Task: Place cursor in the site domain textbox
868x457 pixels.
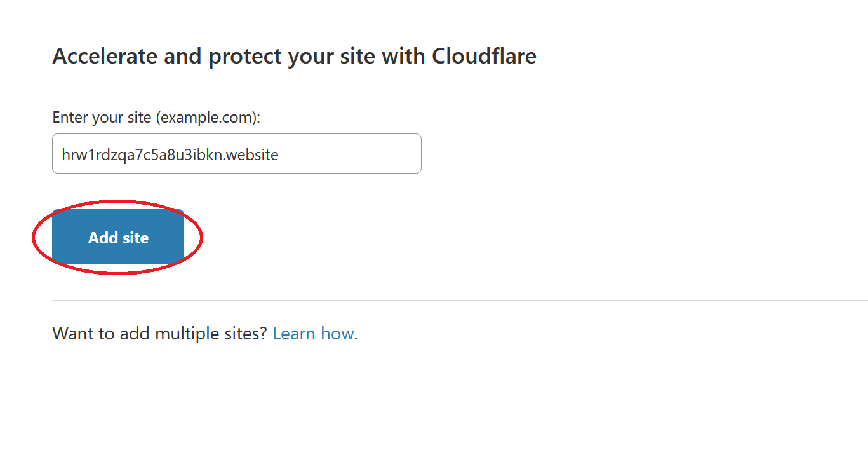Action: click(236, 154)
